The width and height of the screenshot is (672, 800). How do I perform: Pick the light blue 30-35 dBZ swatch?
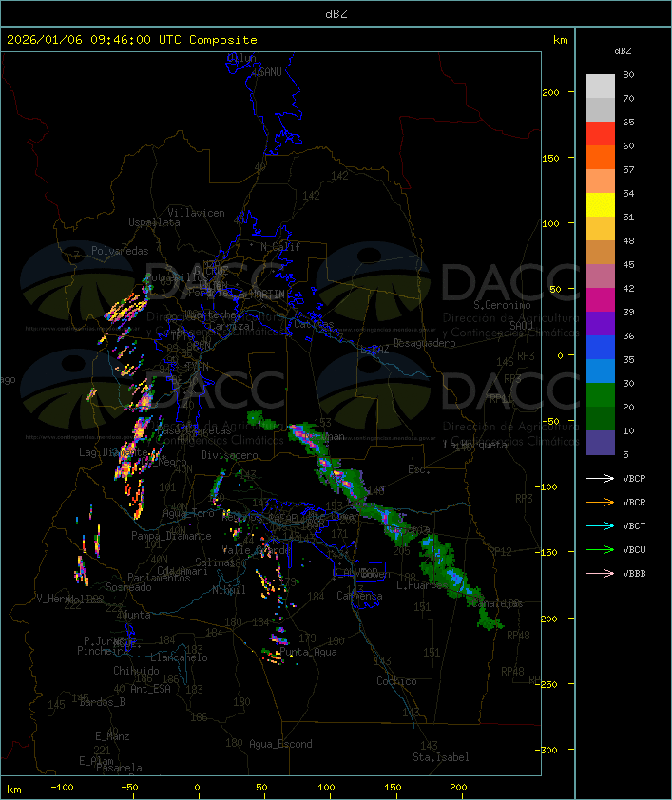tap(600, 371)
